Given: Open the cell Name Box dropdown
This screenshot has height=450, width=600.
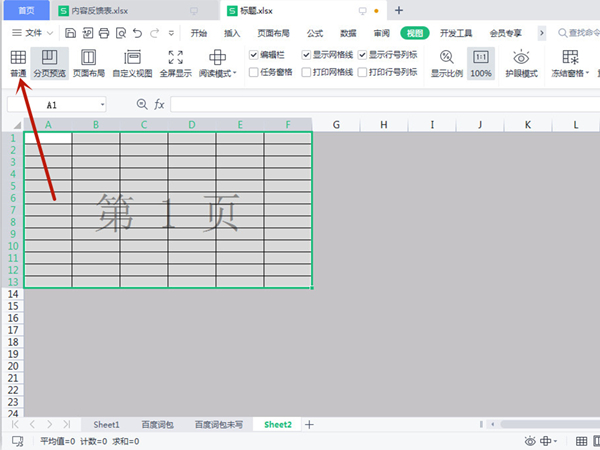Looking at the screenshot, I should coord(102,104).
